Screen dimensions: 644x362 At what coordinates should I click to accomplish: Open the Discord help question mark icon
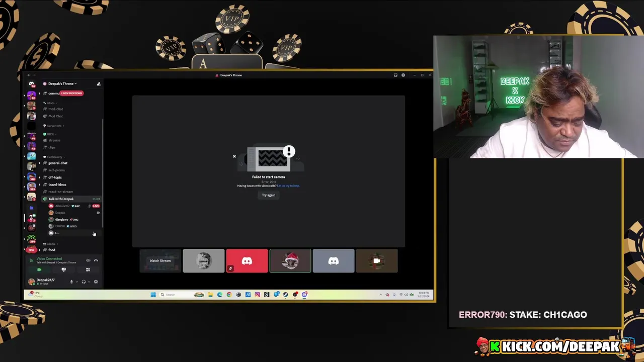[x=403, y=75]
